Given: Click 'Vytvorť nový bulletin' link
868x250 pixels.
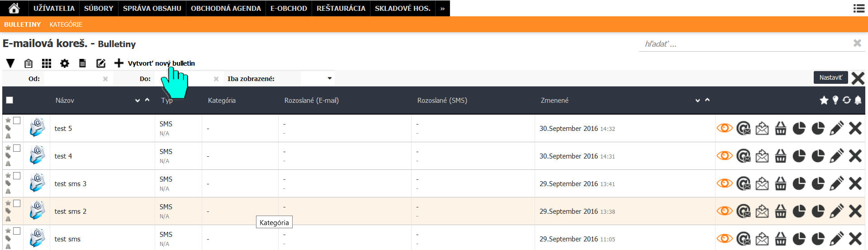Looking at the screenshot, I should click(161, 63).
